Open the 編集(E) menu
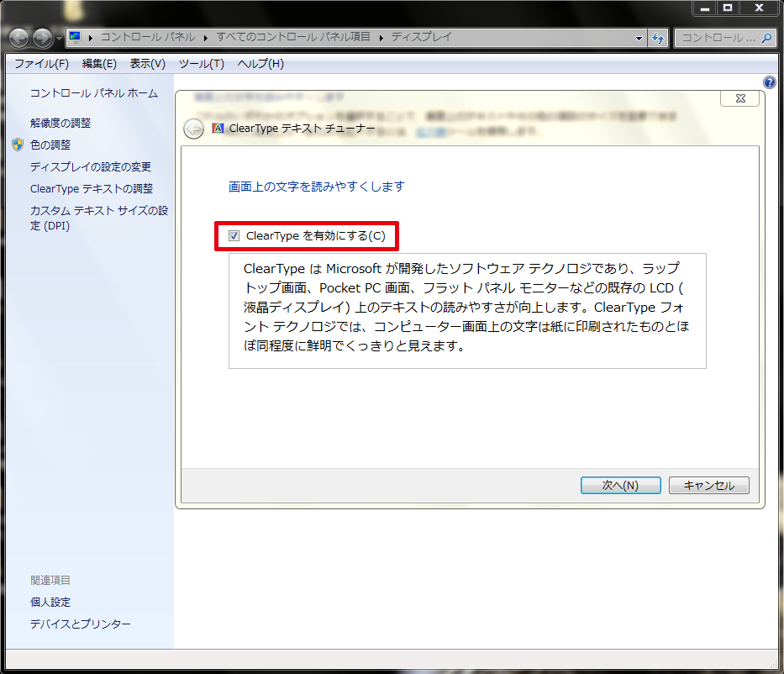This screenshot has height=674, width=784. (x=99, y=64)
